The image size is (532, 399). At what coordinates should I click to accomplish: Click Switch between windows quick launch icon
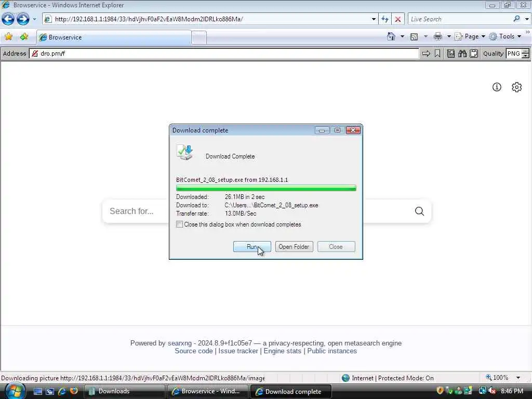click(50, 391)
